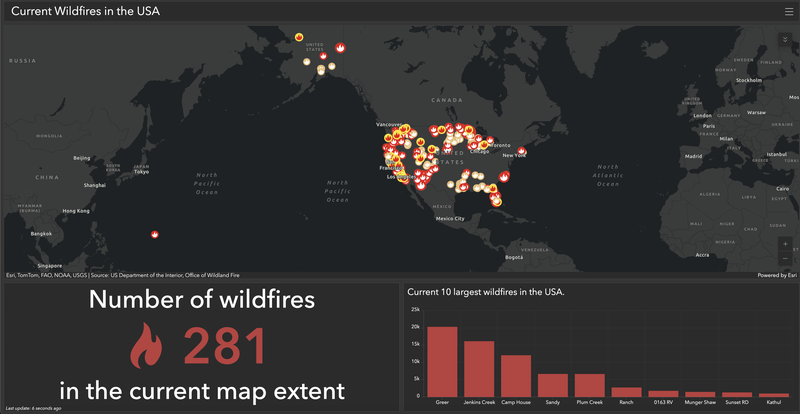Click the Bangkok label on the map
This screenshot has height=414, width=800.
click(41, 234)
